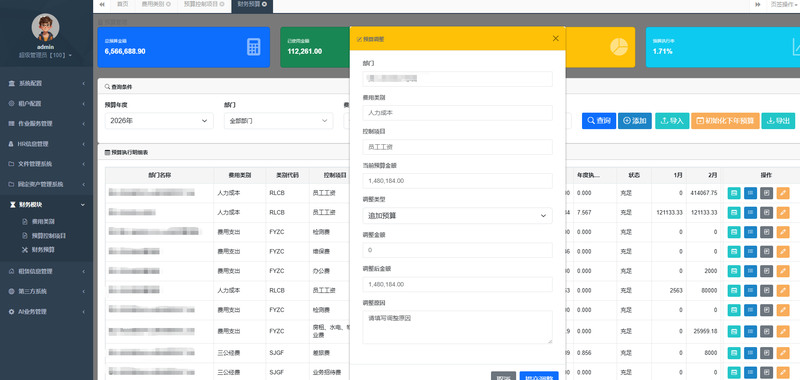Open 费用类别 under 财务模块 in sidebar
The width and height of the screenshot is (800, 380).
click(43, 222)
